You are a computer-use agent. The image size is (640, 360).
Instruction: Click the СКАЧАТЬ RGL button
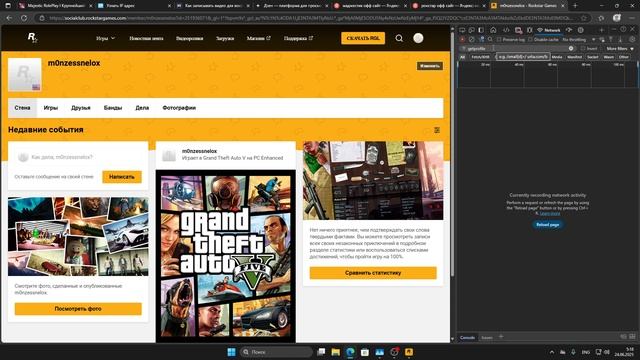tap(363, 38)
